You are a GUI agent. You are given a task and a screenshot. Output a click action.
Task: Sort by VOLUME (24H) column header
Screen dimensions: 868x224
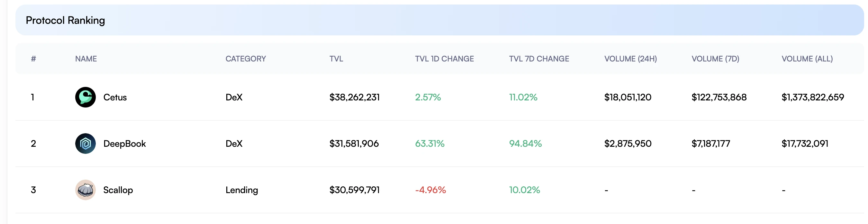[630, 59]
